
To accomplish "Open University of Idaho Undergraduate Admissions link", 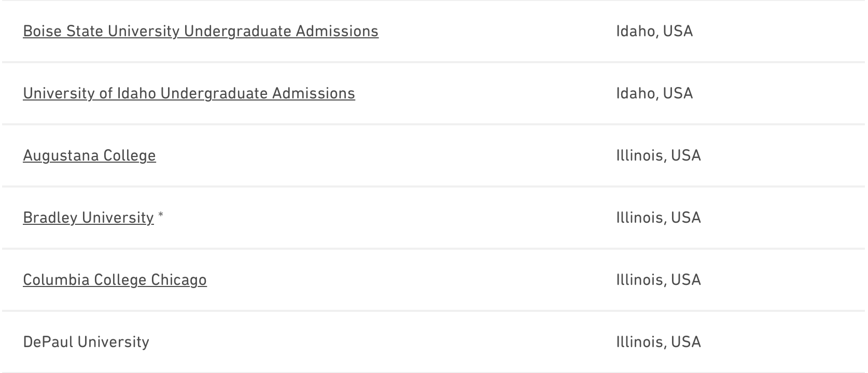I will click(x=189, y=93).
